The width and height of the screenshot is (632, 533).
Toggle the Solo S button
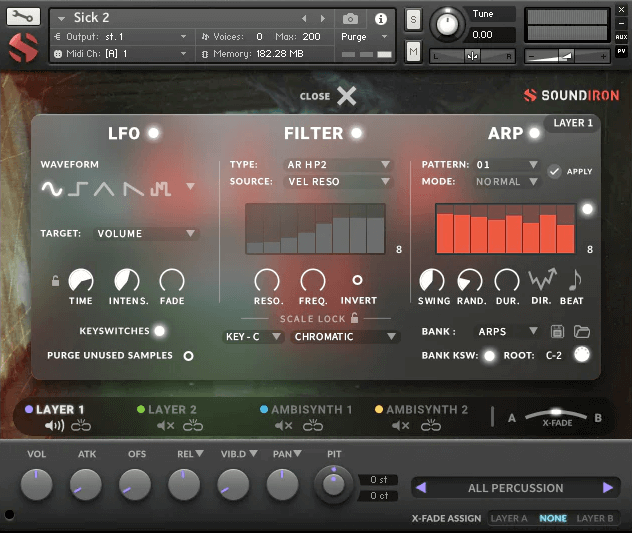414,19
